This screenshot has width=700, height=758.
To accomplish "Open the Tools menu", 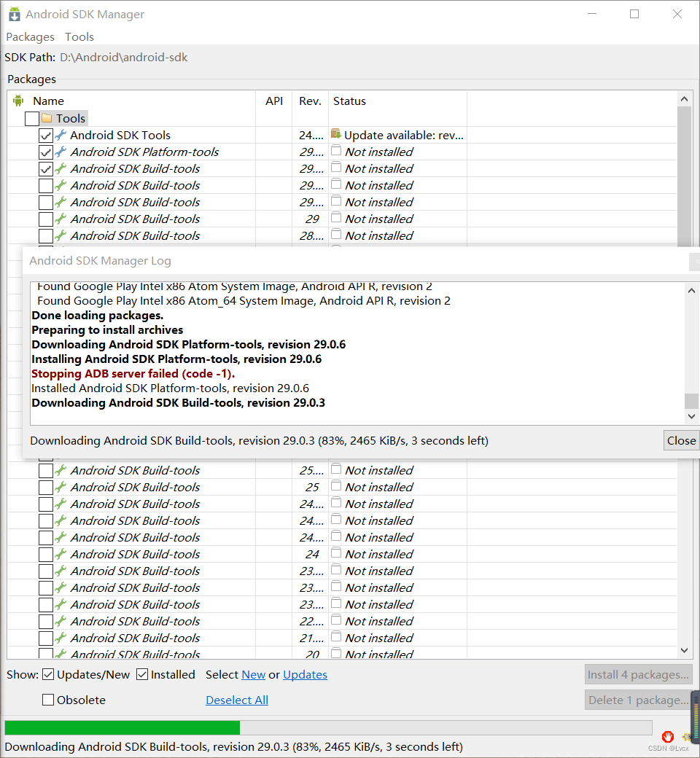I will (x=79, y=36).
